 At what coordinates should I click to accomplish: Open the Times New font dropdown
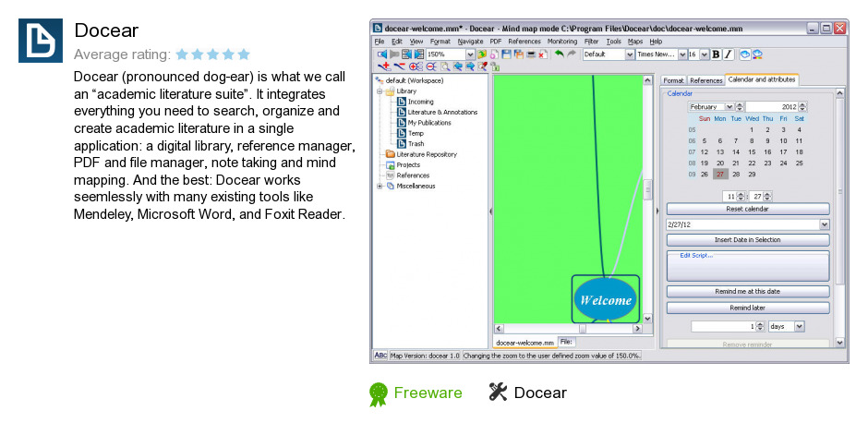(682, 54)
